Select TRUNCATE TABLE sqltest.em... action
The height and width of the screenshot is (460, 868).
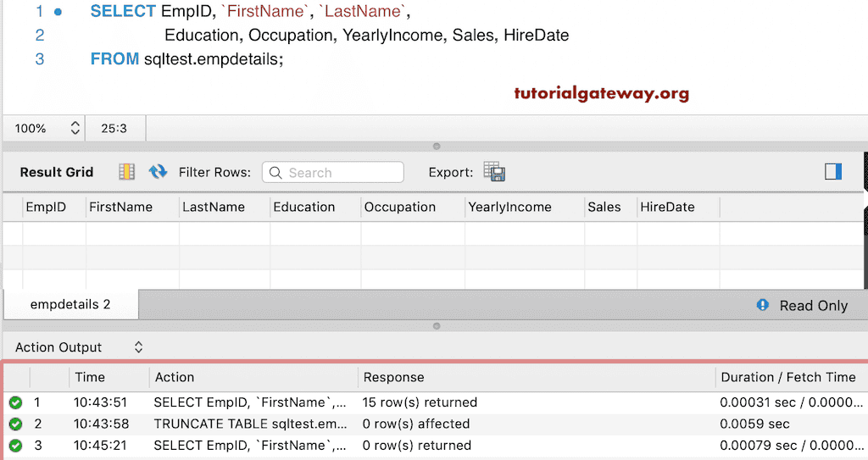click(250, 424)
